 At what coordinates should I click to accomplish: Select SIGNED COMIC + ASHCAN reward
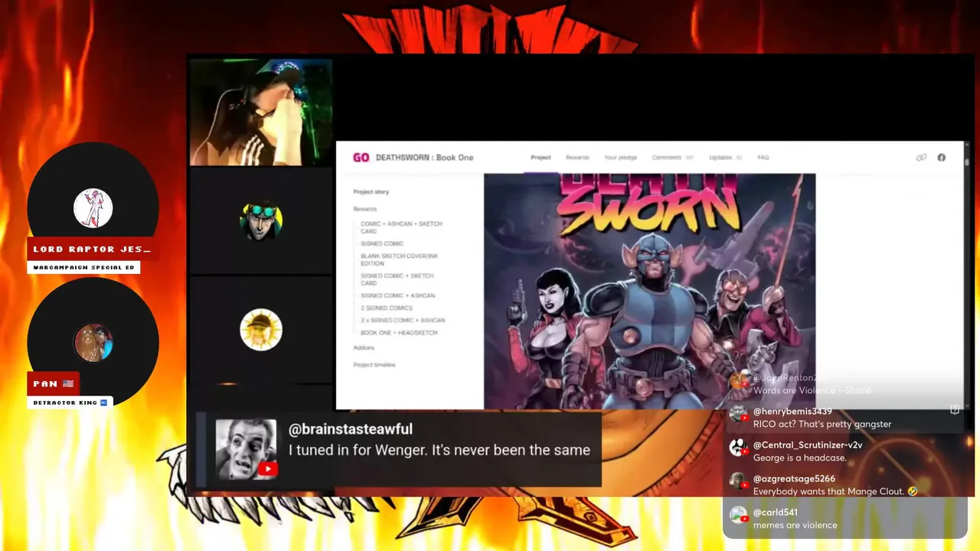pyautogui.click(x=398, y=296)
